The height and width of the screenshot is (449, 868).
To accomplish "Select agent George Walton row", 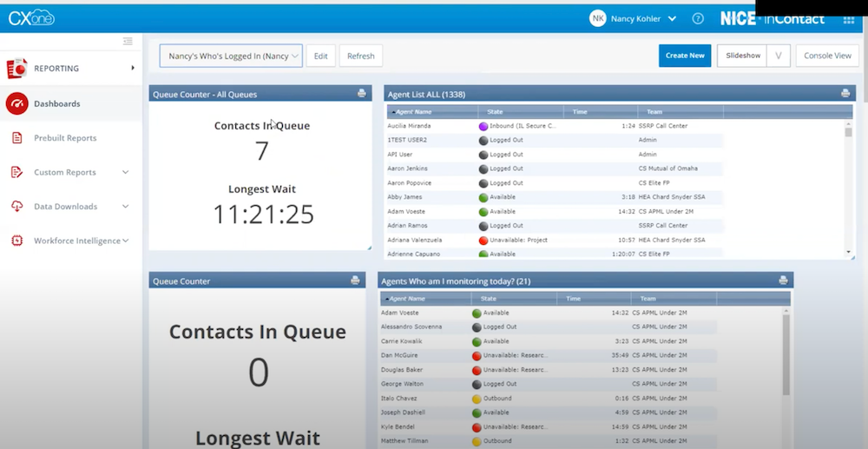I will point(548,384).
